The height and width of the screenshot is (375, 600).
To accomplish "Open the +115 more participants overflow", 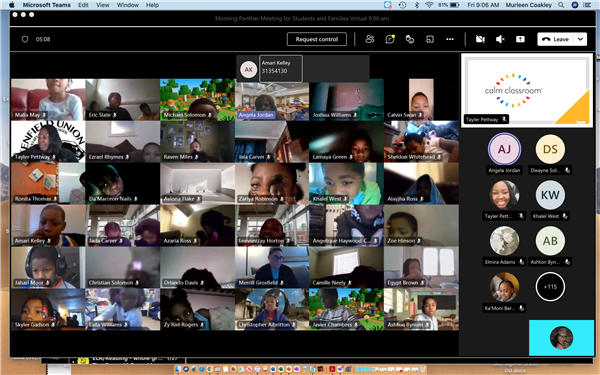I will point(550,287).
